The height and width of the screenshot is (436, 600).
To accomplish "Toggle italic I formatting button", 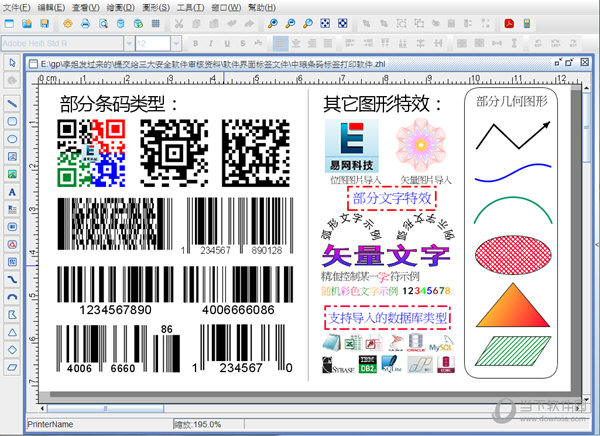I will pos(211,44).
